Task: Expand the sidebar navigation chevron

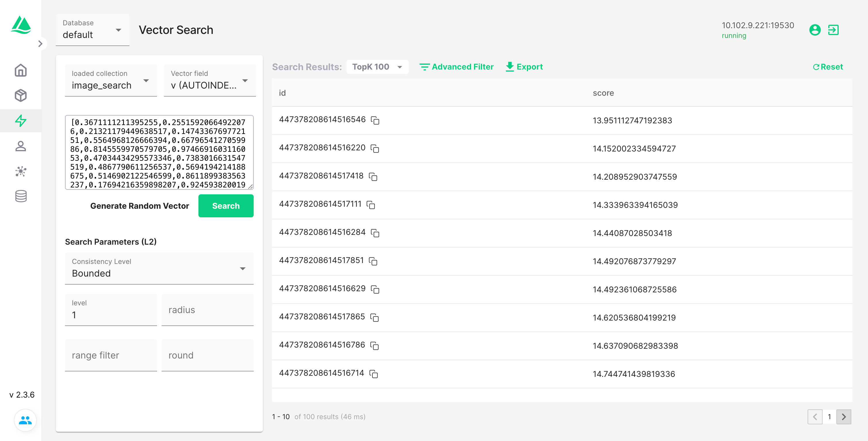Action: click(x=41, y=44)
